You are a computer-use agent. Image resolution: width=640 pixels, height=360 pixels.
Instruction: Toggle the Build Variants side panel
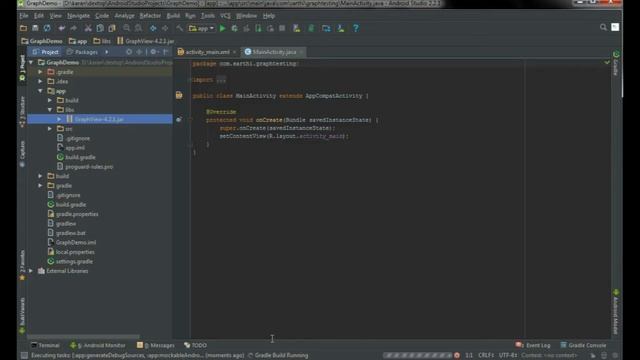point(22,316)
